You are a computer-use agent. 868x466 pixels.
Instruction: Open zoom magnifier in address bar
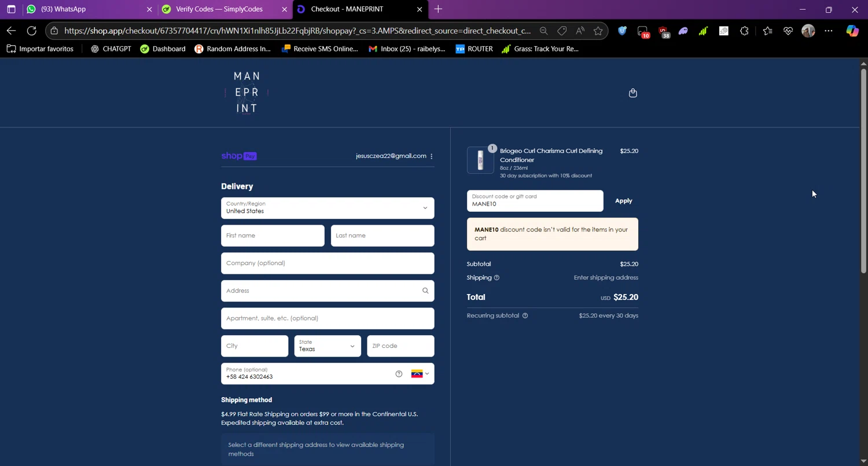point(543,31)
